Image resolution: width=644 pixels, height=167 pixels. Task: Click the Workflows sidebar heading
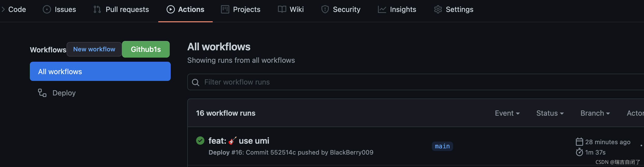[x=48, y=50]
